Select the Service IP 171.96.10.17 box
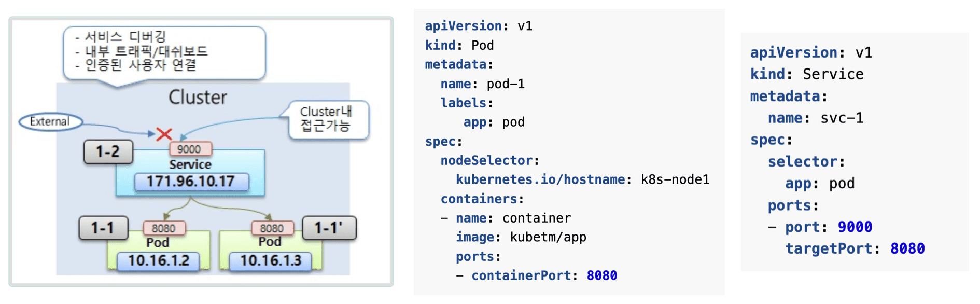The width and height of the screenshot is (980, 304). 191,182
